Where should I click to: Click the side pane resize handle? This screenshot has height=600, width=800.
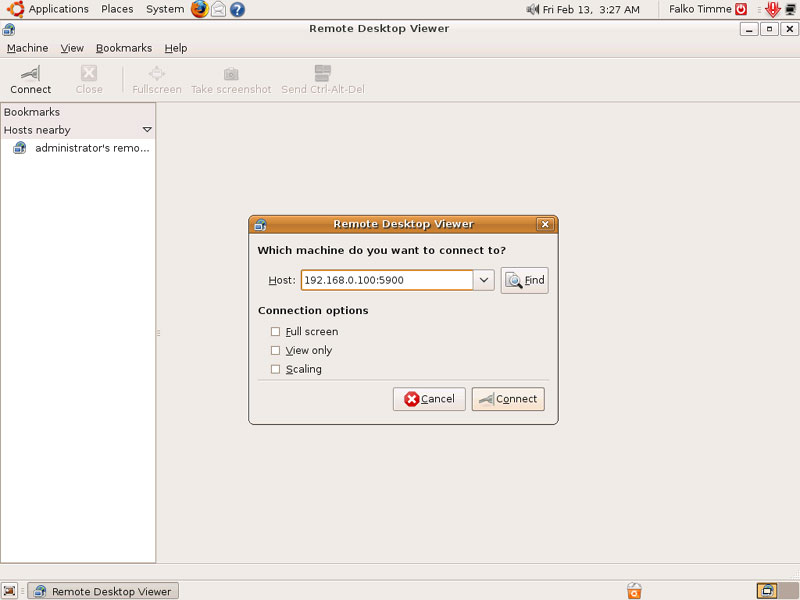[158, 333]
